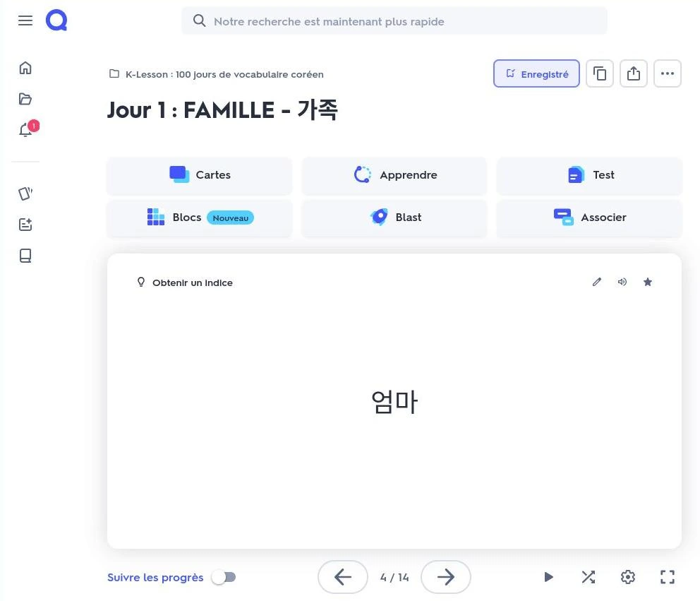Image resolution: width=700 pixels, height=601 pixels.
Task: Open flashcards icon in sidebar
Action: pyautogui.click(x=25, y=194)
